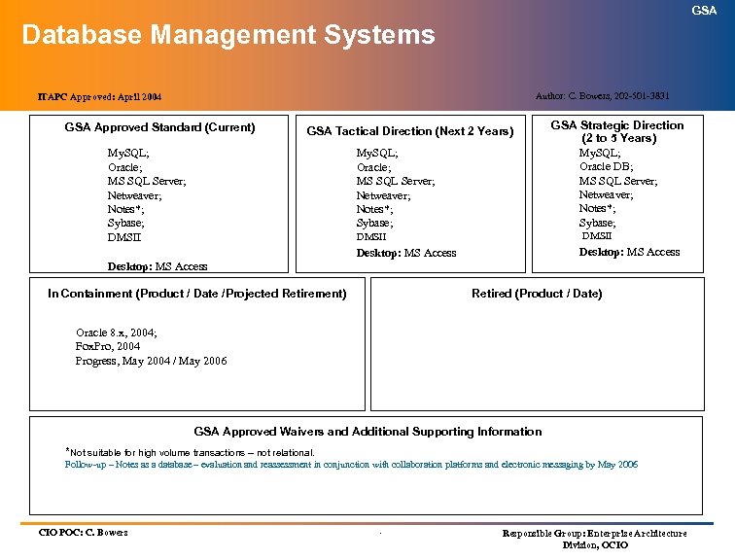
Task: Select 'MySQL;' in Strategic Direction box
Action: coord(600,154)
